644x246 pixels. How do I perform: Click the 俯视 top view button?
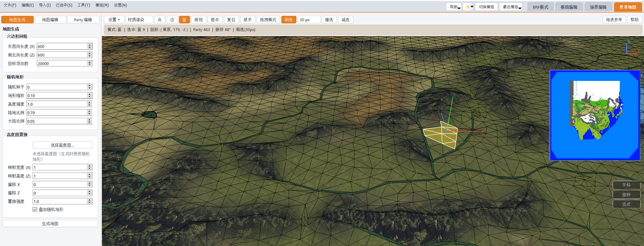198,19
